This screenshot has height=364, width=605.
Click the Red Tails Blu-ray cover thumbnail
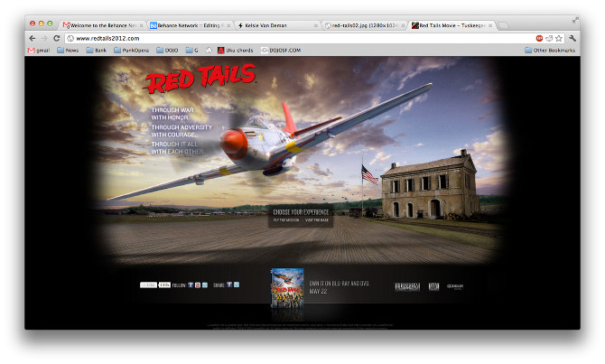(287, 288)
